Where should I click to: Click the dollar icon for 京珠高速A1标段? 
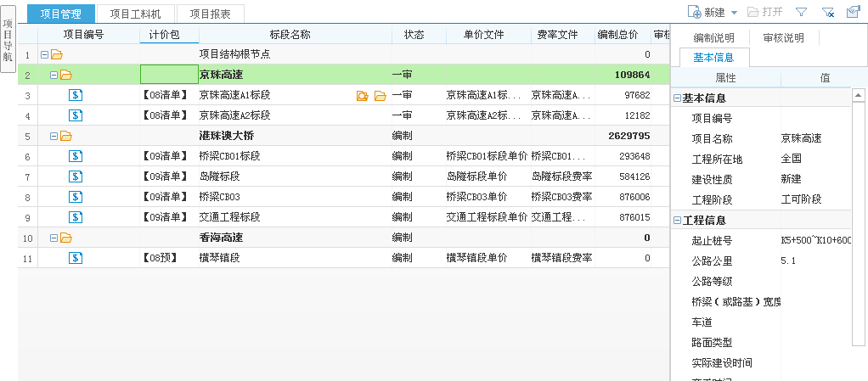76,95
